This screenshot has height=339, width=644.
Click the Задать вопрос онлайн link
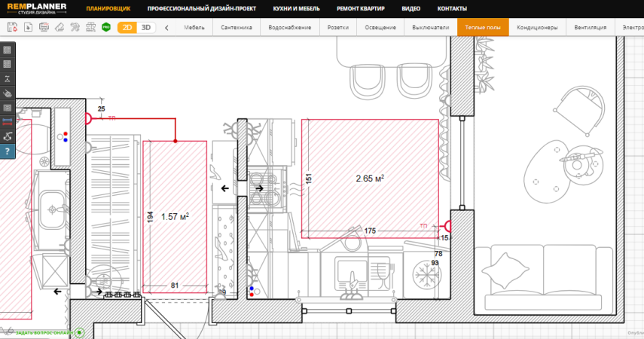tap(44, 332)
